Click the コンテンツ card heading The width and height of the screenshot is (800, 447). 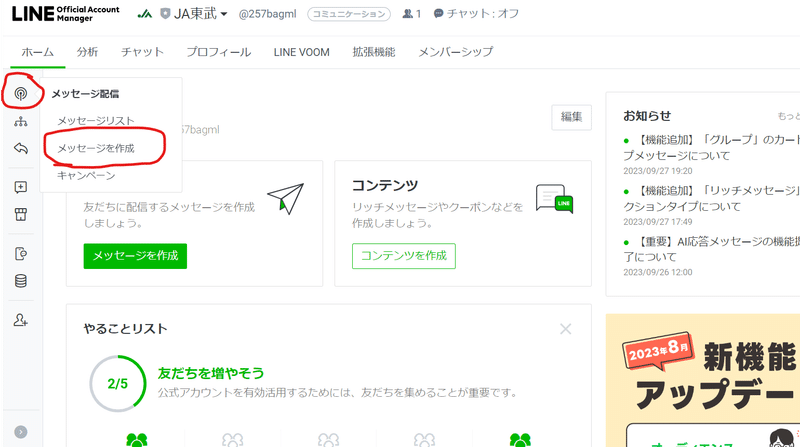coord(385,185)
